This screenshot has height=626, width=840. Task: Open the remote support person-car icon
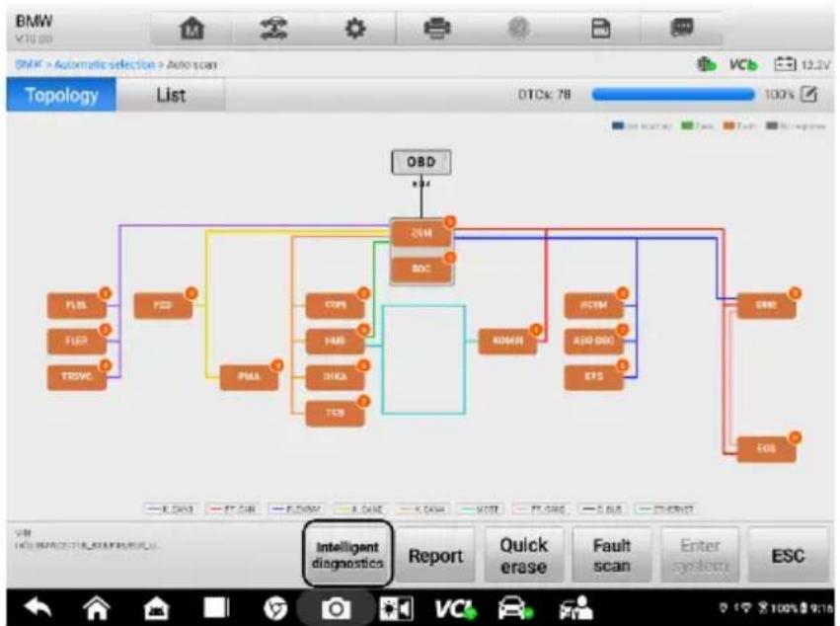pos(575,608)
